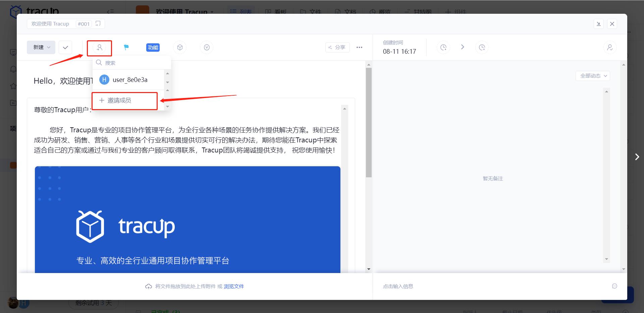The image size is (644, 313).
Task: Open the project name dropdown behind dialog
Action: pos(212,12)
